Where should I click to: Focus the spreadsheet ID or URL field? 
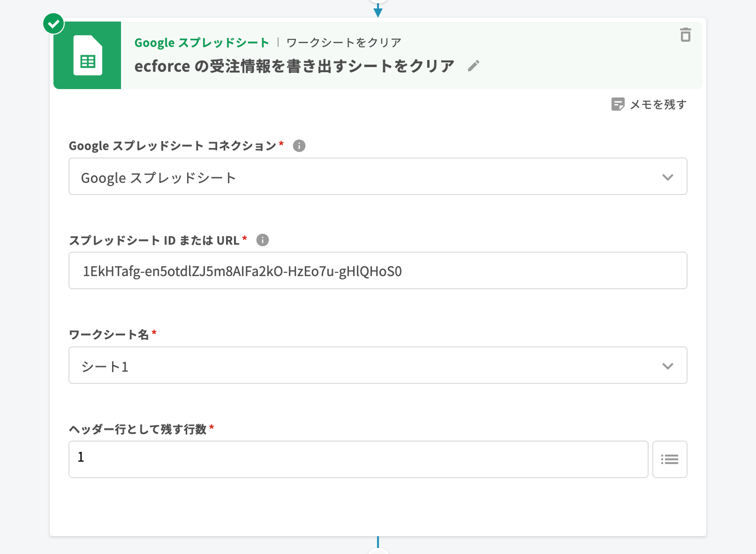[x=378, y=271]
